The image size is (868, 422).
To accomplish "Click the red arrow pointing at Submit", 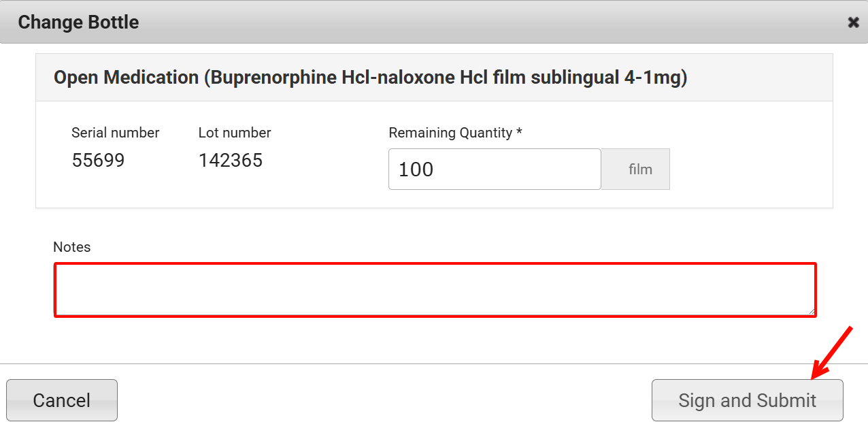I will point(831,352).
